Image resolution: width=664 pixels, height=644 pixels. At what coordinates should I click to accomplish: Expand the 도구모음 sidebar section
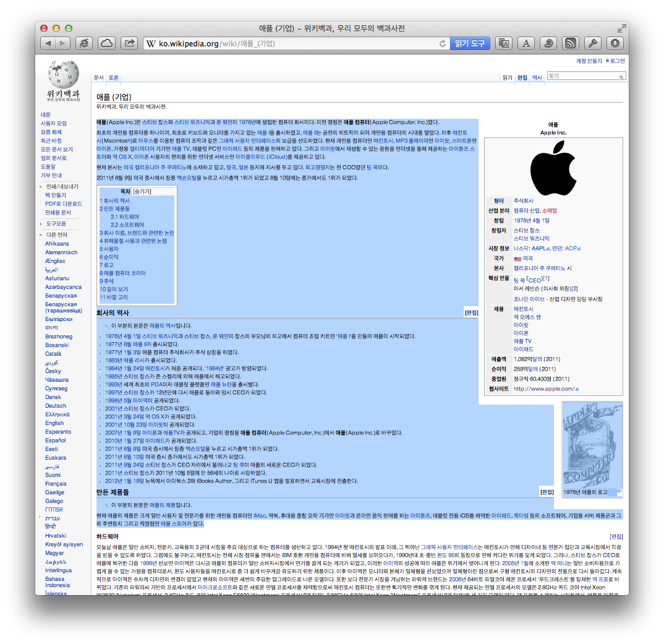coord(41,224)
